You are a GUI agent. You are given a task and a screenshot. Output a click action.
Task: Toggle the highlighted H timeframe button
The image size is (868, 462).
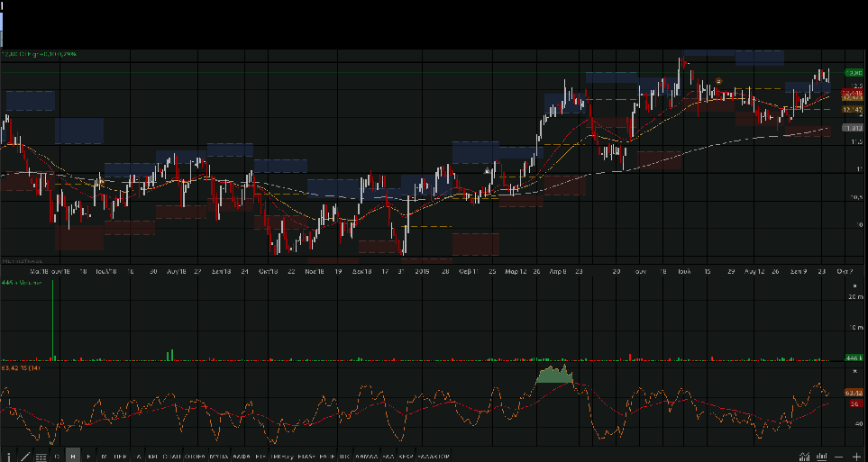pyautogui.click(x=73, y=457)
